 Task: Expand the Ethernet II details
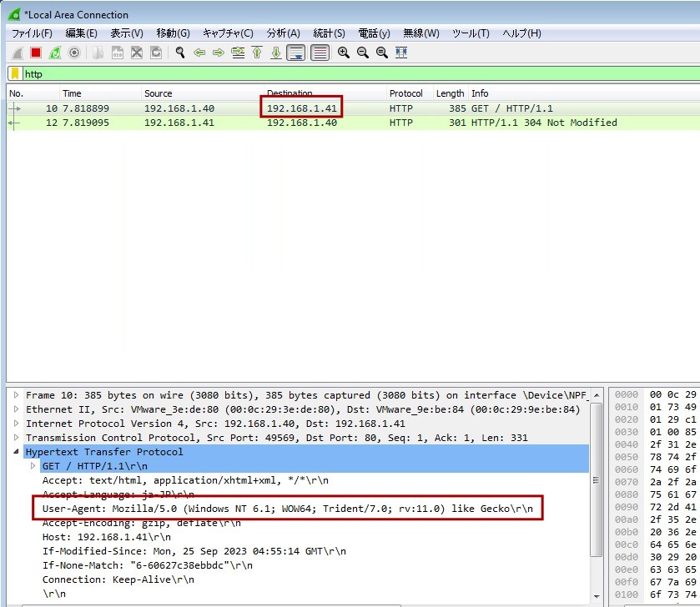pos(16,409)
